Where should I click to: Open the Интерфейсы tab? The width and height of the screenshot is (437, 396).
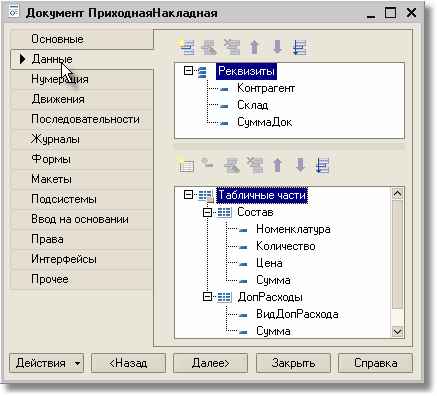[x=82, y=259]
